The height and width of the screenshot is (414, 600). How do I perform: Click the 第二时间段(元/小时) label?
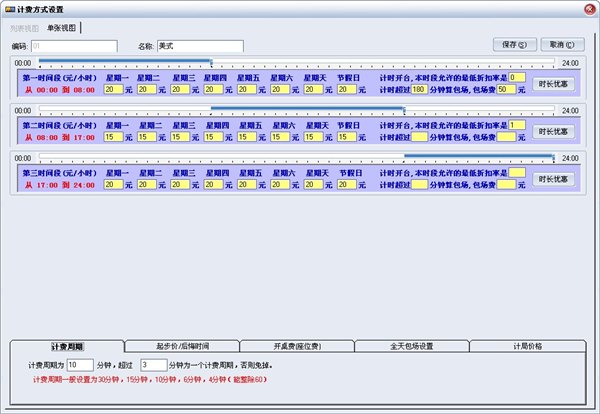tap(59, 125)
